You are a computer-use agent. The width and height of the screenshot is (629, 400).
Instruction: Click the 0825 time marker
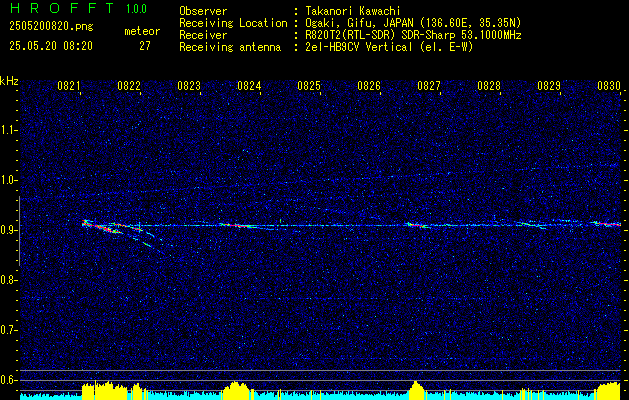pos(309,86)
